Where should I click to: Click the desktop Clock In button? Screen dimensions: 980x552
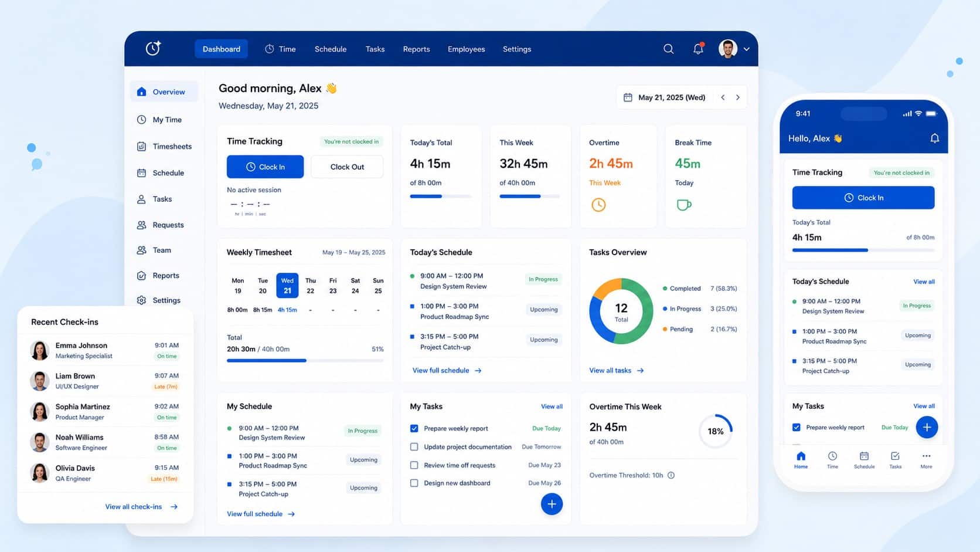click(265, 167)
